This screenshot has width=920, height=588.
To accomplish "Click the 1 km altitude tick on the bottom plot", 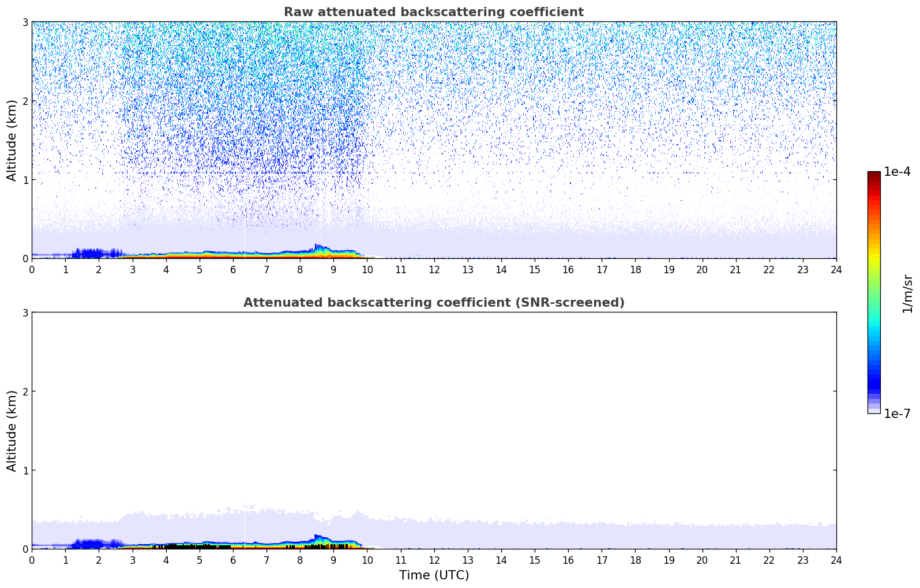I will click(24, 470).
